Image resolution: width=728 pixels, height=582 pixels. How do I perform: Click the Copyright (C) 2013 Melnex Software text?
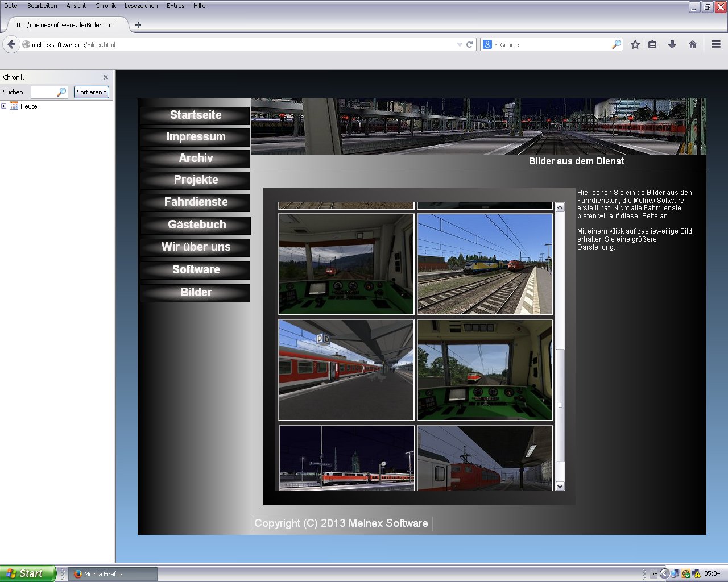click(x=341, y=523)
